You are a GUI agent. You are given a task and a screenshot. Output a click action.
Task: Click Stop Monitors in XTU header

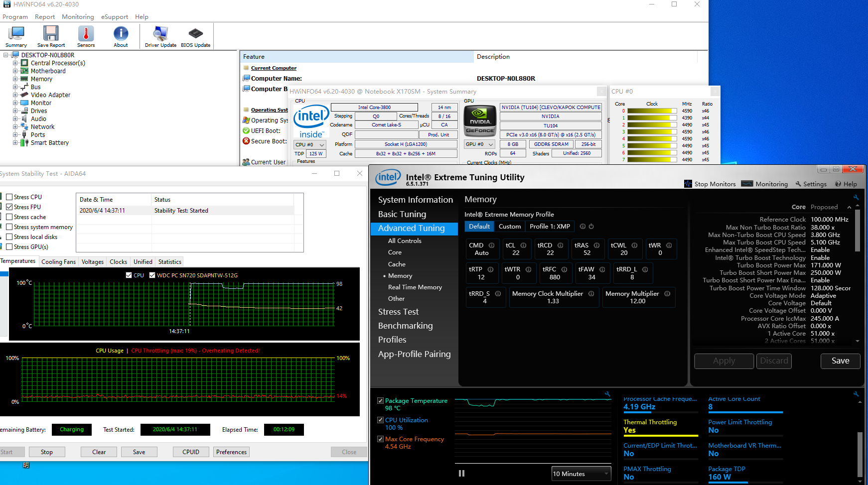pos(710,184)
